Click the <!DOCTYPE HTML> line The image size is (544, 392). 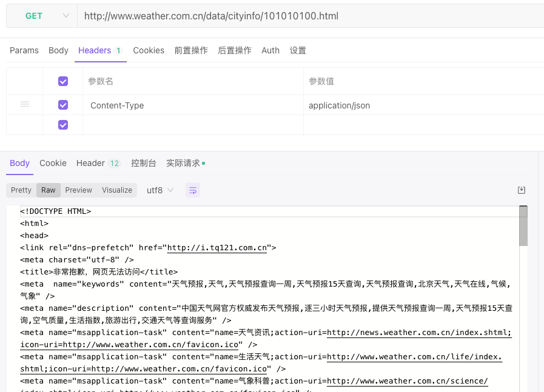pyautogui.click(x=56, y=211)
